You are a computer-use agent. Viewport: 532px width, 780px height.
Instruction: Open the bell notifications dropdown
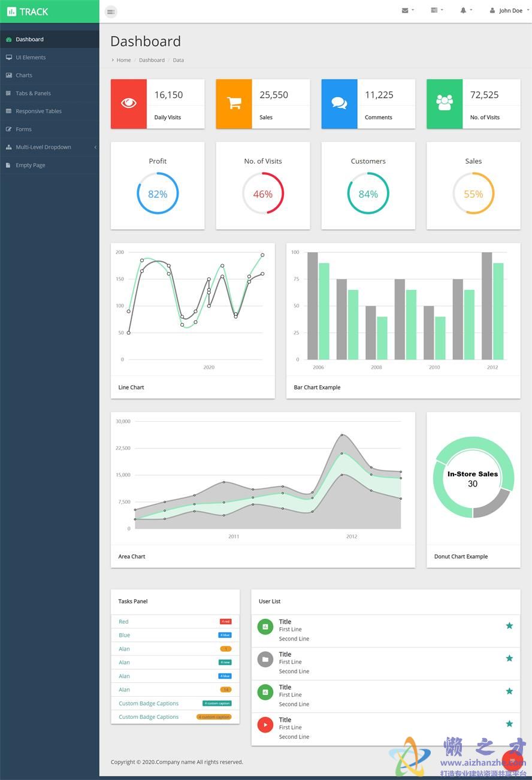tap(466, 10)
